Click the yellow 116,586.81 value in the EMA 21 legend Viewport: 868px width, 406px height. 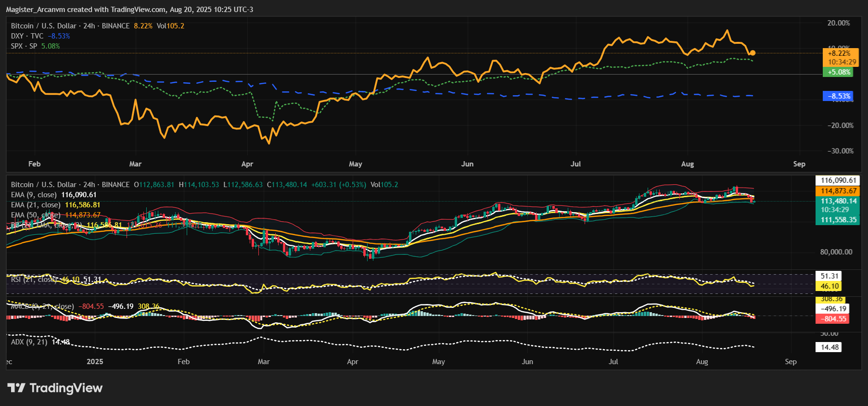pyautogui.click(x=83, y=205)
